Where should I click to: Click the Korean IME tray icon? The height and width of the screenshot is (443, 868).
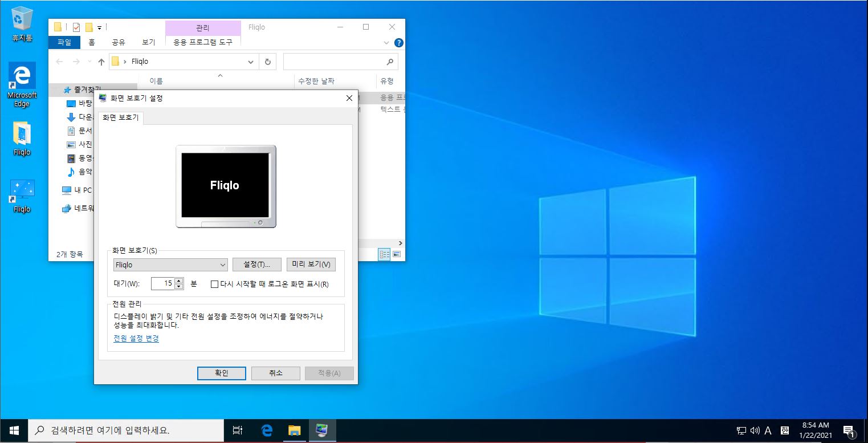(785, 431)
